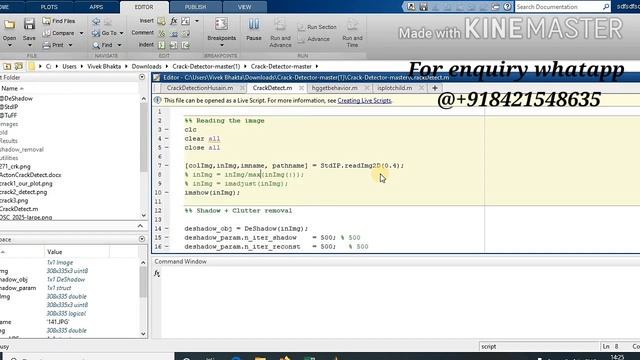Screen dimensions: 640x360
Task: Click the Go To button
Action: 104,33
